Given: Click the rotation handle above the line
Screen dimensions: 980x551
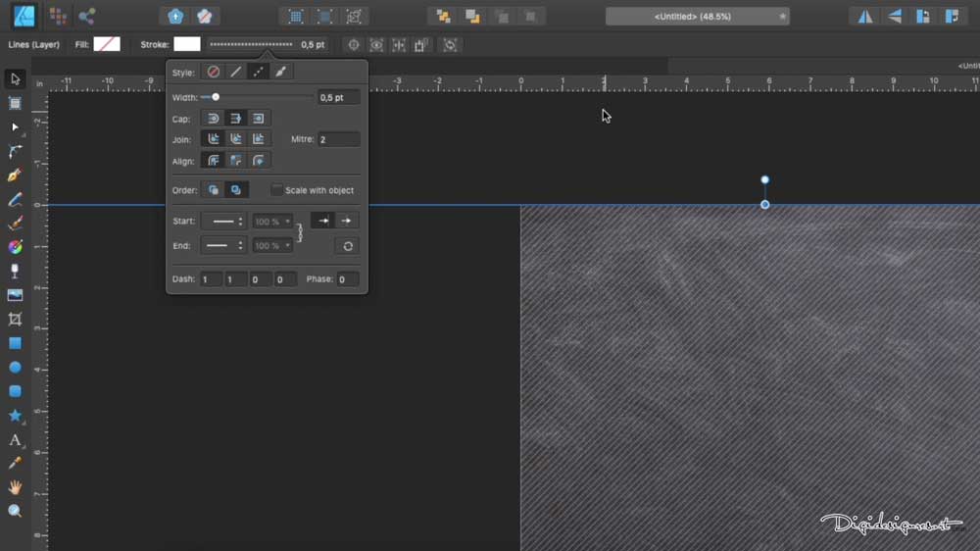Looking at the screenshot, I should pos(764,180).
